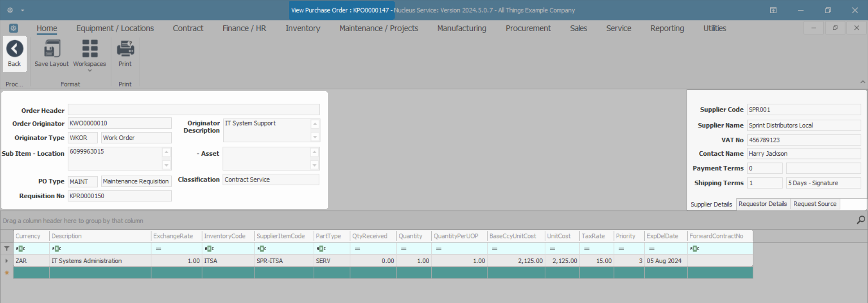Click the Back arrow icon
The image size is (868, 303).
[14, 49]
